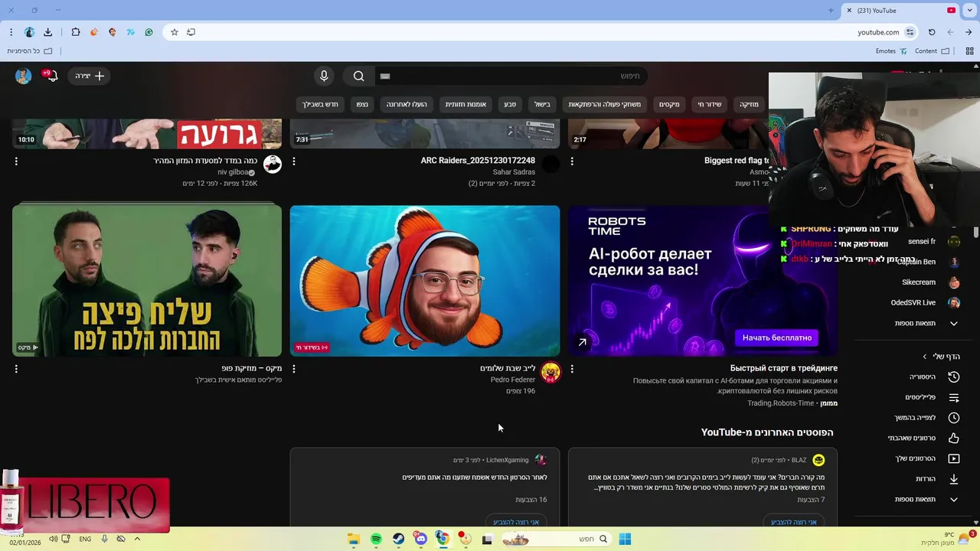This screenshot has height=551, width=980.
Task: Open options for ARC Raiders video
Action: pyautogui.click(x=294, y=161)
